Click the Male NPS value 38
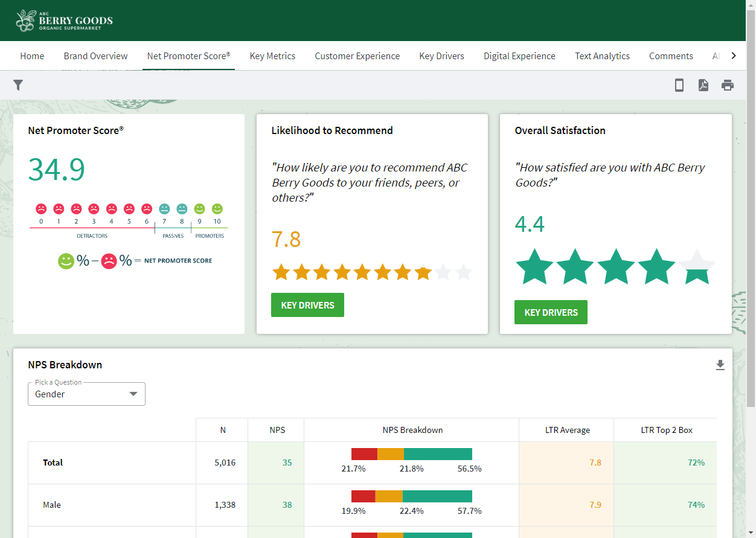This screenshot has width=756, height=538. tap(287, 505)
